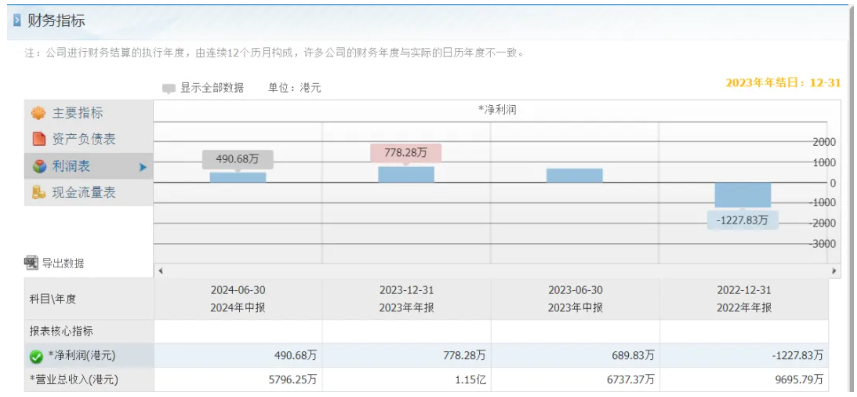Image resolution: width=857 pixels, height=397 pixels.
Task: Click the *净利润 chart title
Action: 497,110
